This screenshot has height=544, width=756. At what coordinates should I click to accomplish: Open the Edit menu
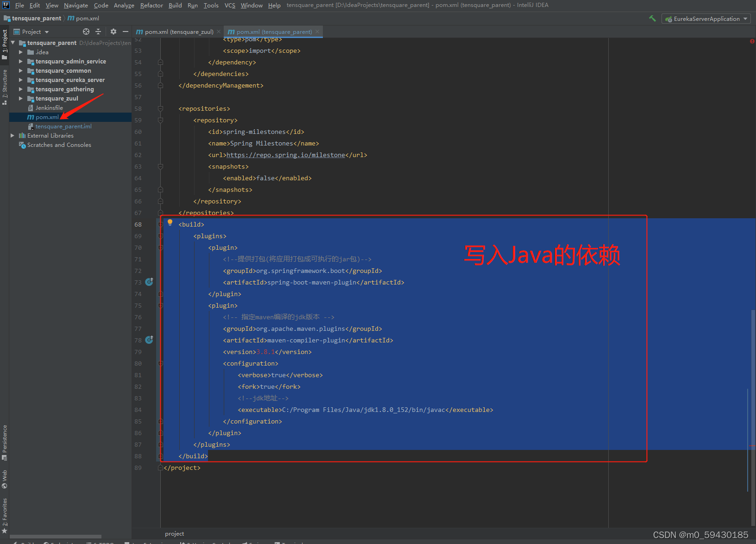35,5
